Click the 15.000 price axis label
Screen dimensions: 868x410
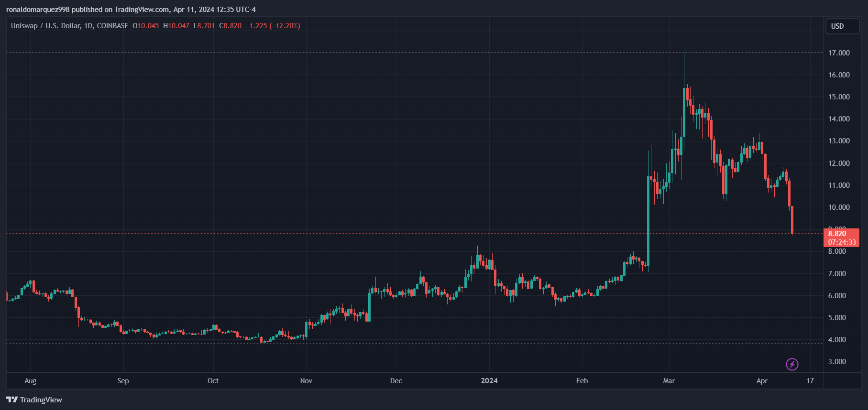839,97
